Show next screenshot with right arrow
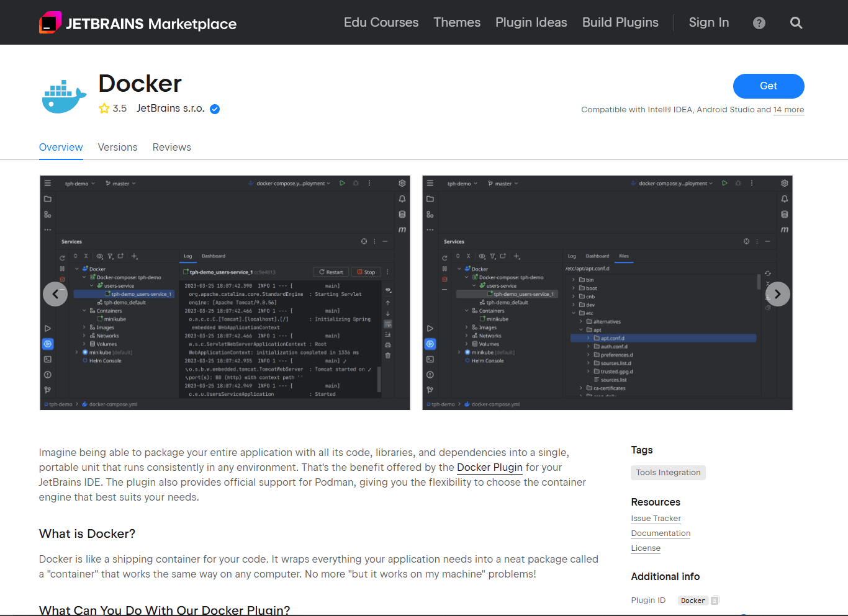Image resolution: width=848 pixels, height=616 pixels. [x=777, y=294]
